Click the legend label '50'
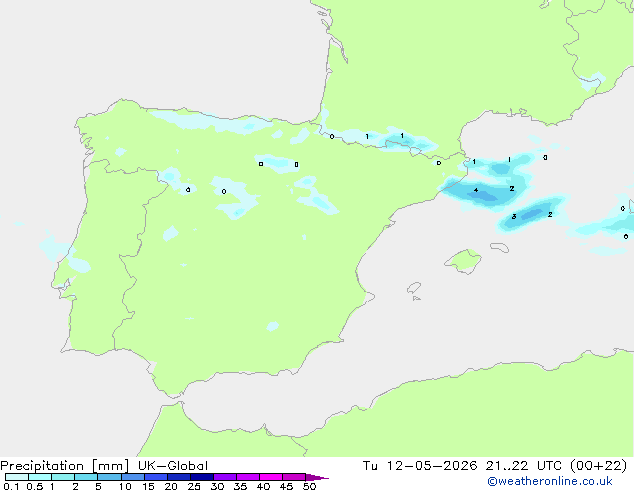 coord(309,486)
